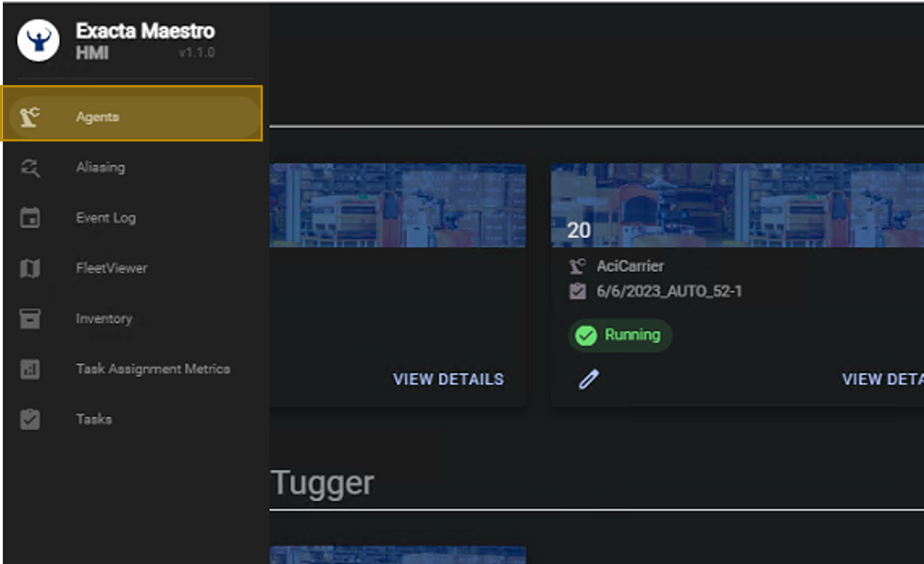
Task: Click the FleetViewer map icon
Action: 30,268
